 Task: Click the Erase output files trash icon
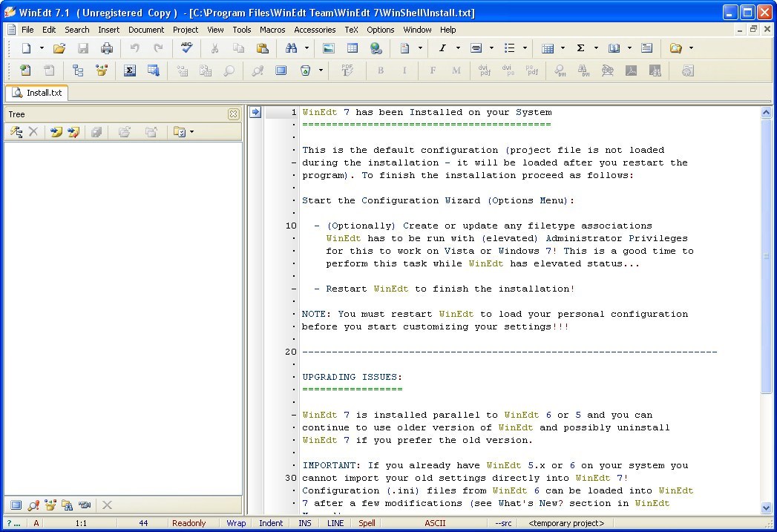coord(305,70)
